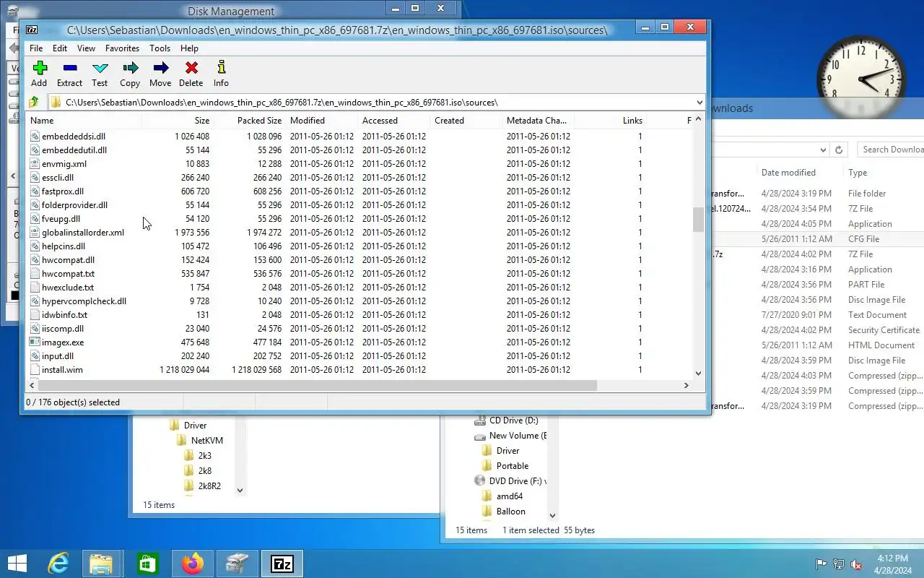Viewport: 924px width, 578px height.
Task: Select the hwcompat.txt file icon
Action: [35, 274]
